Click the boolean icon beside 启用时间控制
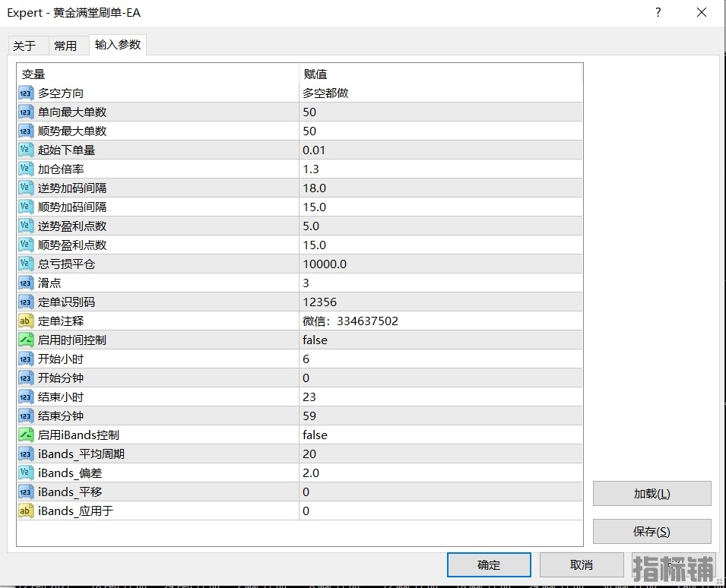726x588 pixels. tap(26, 340)
